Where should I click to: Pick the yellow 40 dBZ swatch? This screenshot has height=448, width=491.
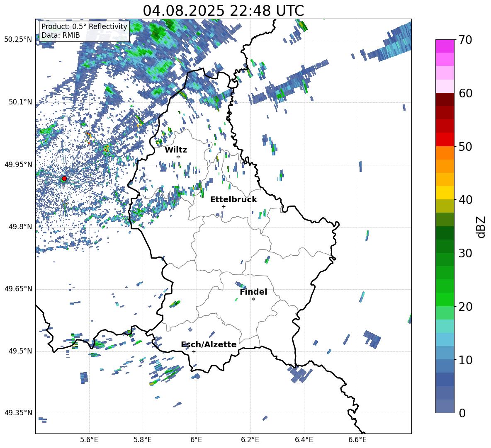(x=445, y=193)
